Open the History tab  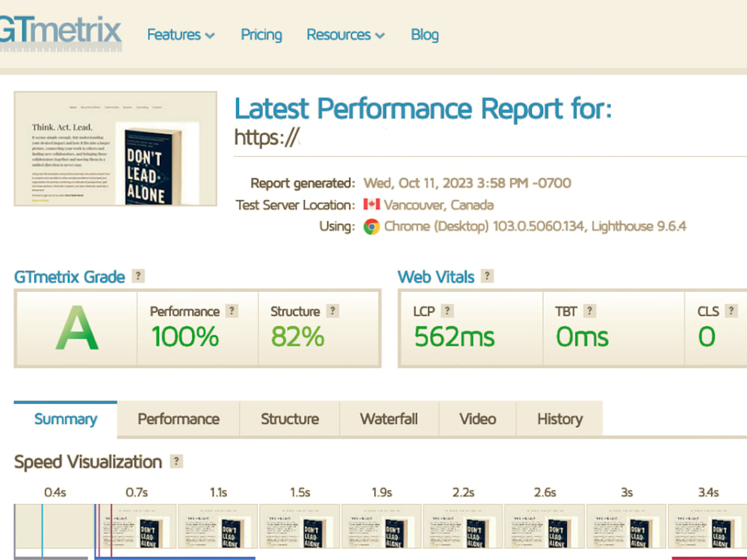point(560,419)
